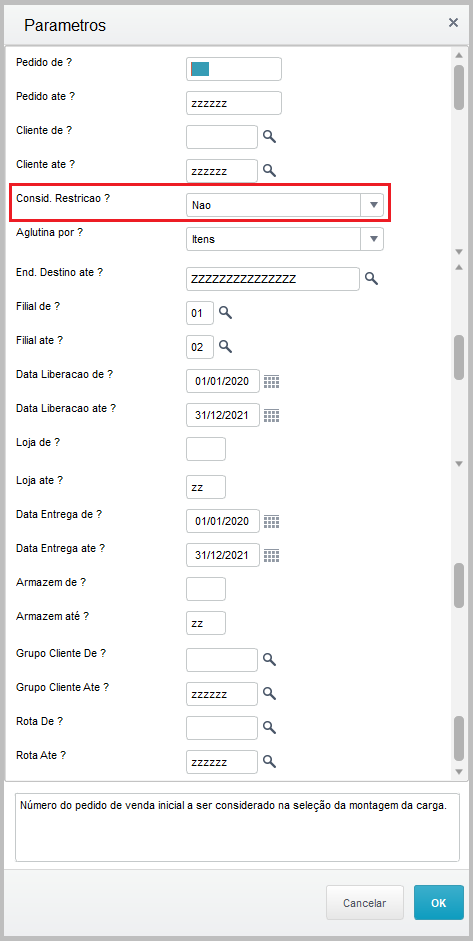Click the bottom scrollbar down arrow

tap(459, 771)
